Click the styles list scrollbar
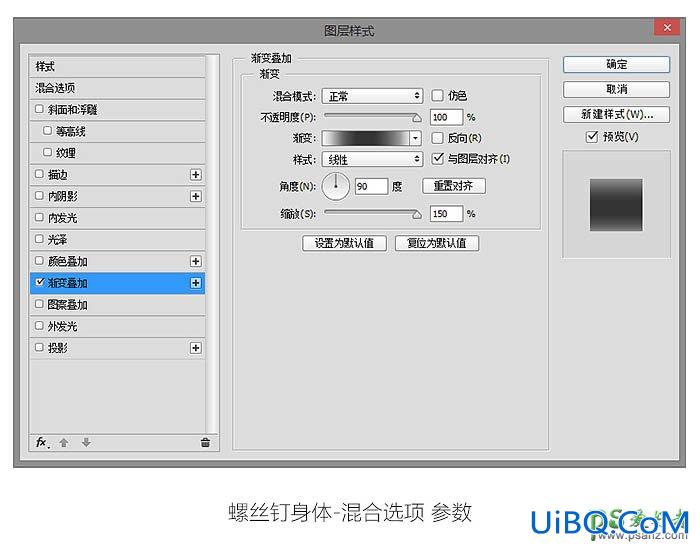 point(212,243)
